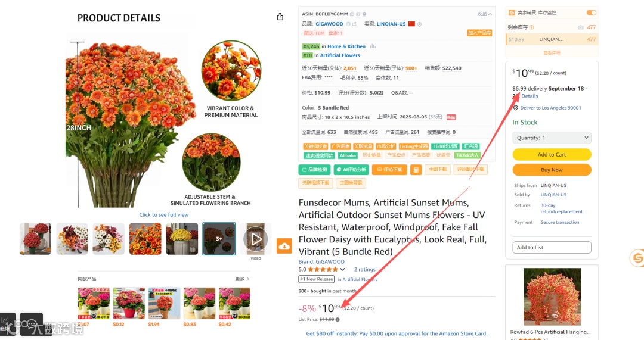Screen dimensions: 644x340
Task: Click the Add to Cart button
Action: pos(552,155)
